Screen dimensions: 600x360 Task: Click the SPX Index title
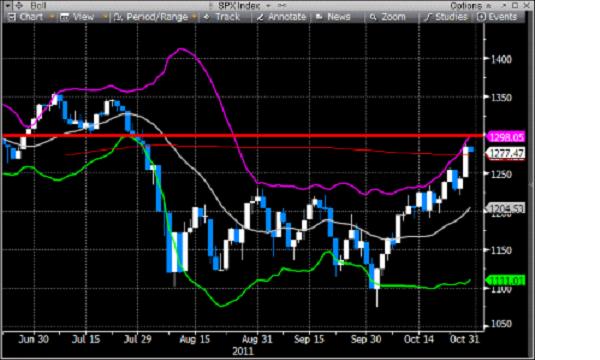239,5
